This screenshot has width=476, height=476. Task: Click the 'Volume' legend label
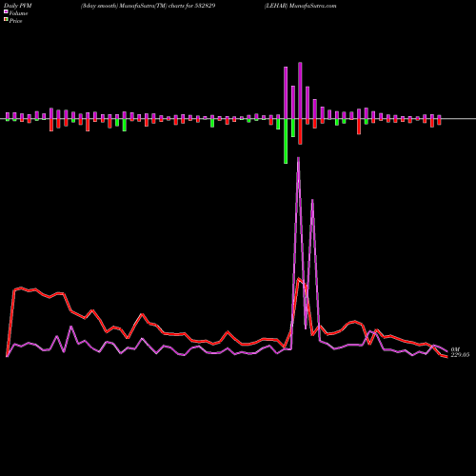(18, 13)
